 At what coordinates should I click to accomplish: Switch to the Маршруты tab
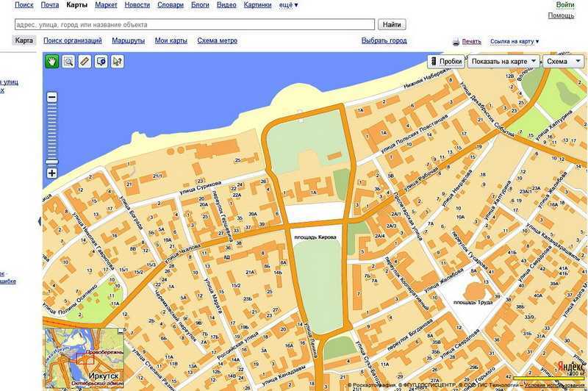(x=128, y=40)
